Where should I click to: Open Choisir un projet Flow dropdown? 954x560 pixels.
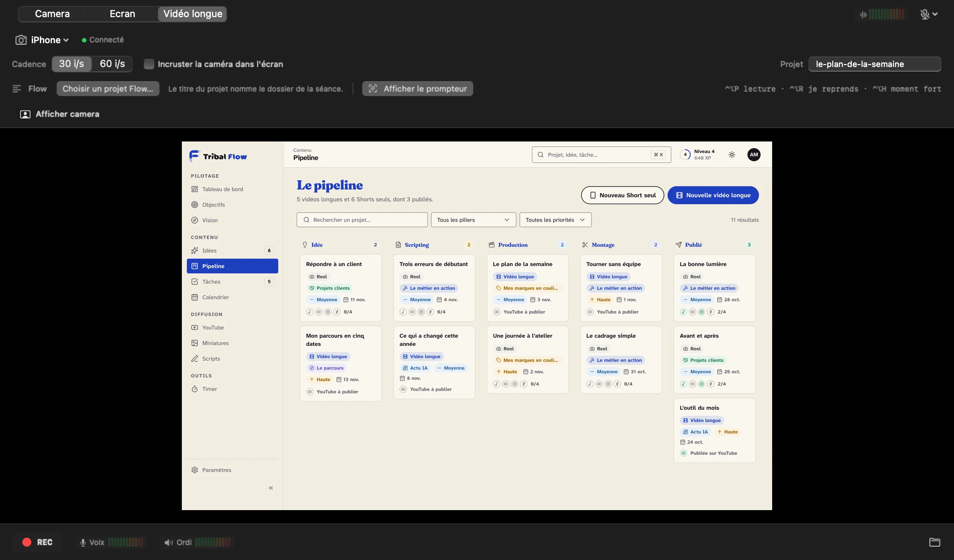pyautogui.click(x=108, y=89)
